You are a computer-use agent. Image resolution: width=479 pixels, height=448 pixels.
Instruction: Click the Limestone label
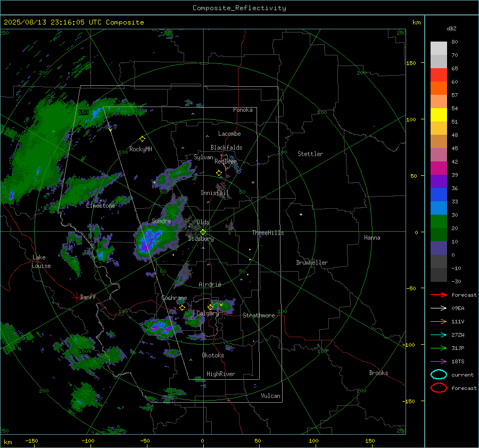click(x=101, y=206)
